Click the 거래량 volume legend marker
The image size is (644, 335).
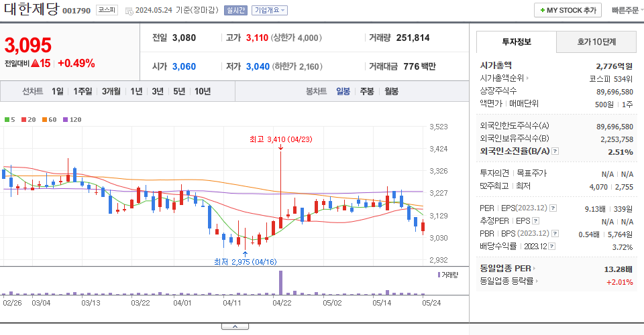pos(439,275)
